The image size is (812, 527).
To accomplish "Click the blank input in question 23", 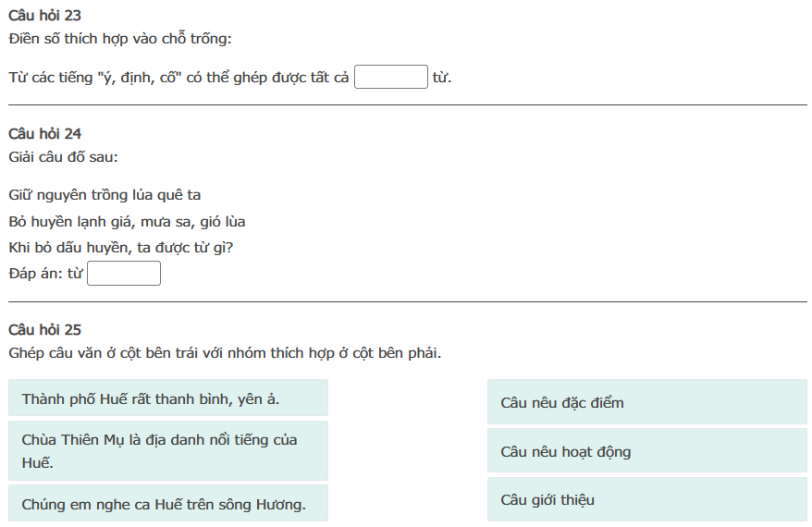I will tap(391, 77).
